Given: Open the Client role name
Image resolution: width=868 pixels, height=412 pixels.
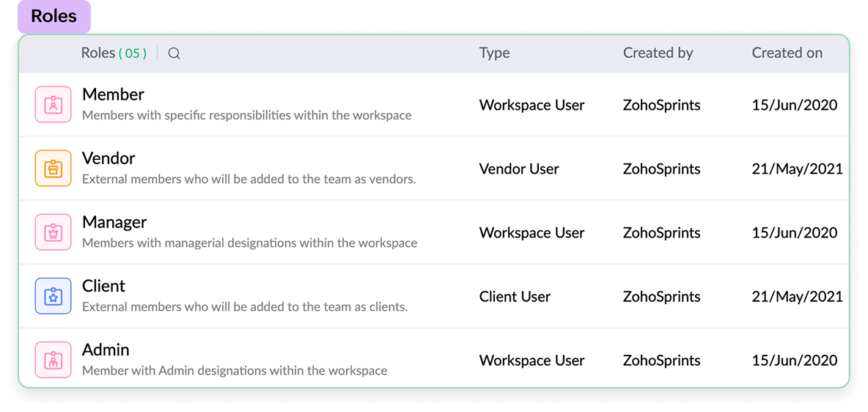Looking at the screenshot, I should [x=103, y=286].
